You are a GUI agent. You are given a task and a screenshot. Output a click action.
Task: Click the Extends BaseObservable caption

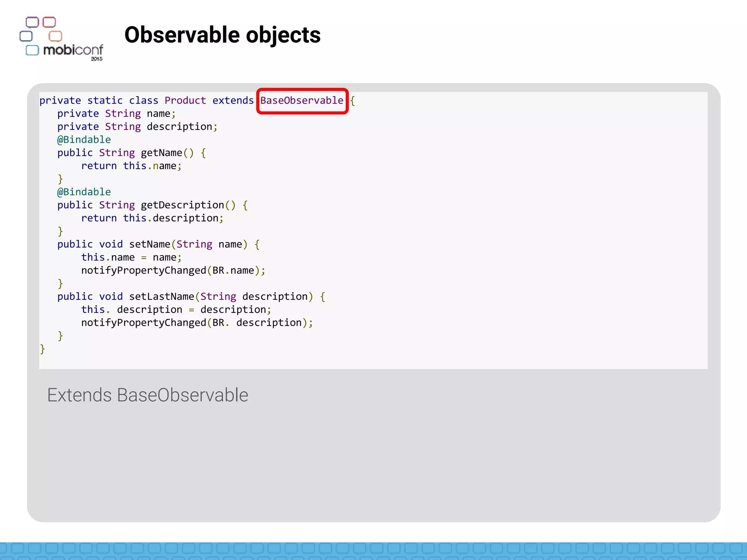(148, 395)
